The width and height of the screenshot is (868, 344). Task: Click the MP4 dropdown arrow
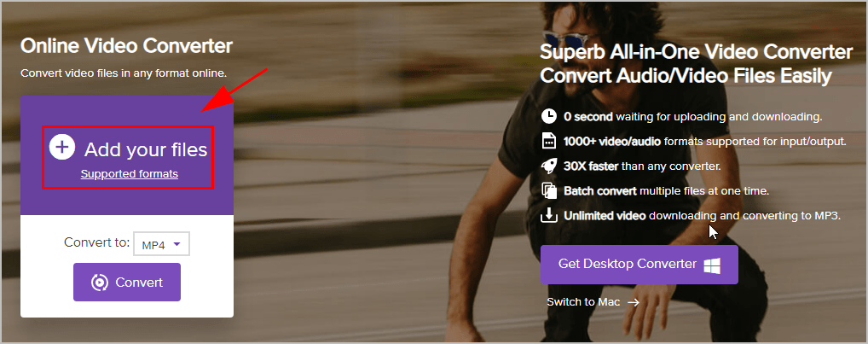[177, 244]
